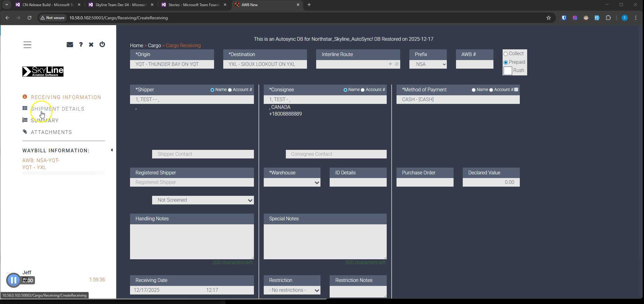This screenshot has height=304, width=644.
Task: Expand the Warehouse dropdown
Action: coord(292,183)
